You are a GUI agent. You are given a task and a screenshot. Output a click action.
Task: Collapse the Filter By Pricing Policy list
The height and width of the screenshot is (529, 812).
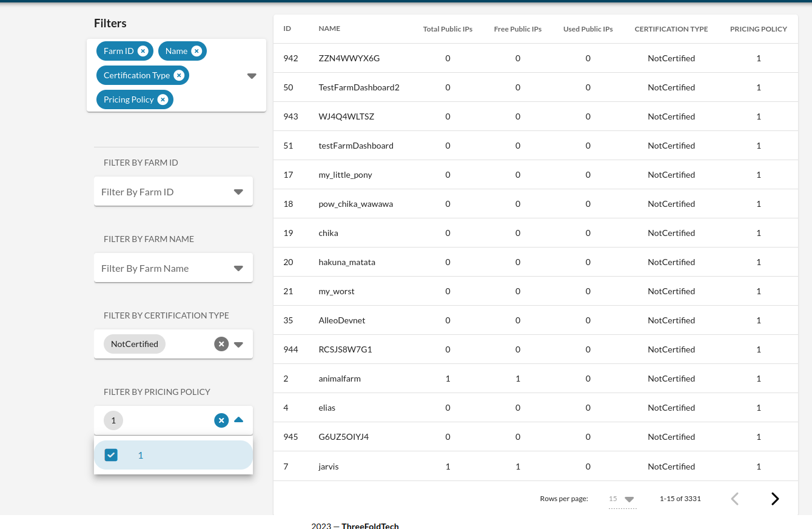pos(238,420)
